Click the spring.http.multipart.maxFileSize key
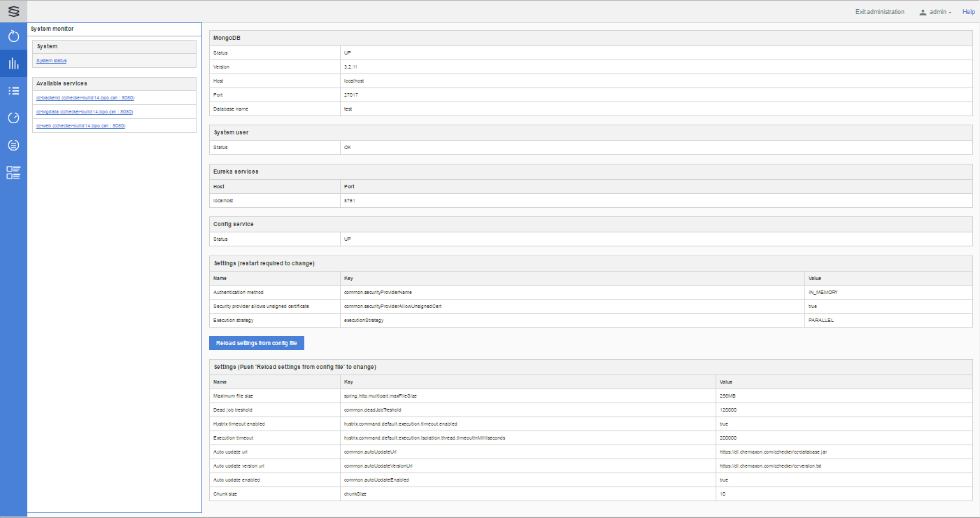The height and width of the screenshot is (518, 980). tap(381, 395)
